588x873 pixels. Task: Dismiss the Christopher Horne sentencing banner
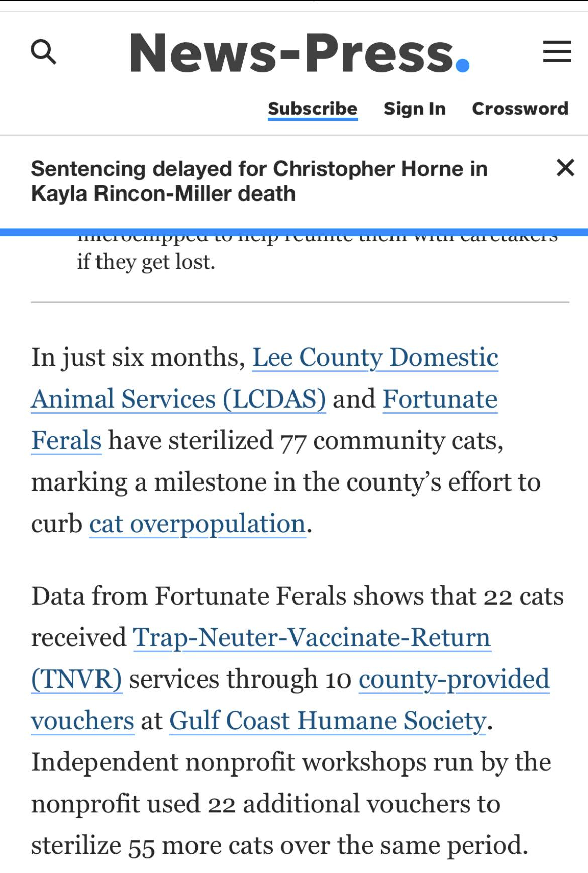point(565,168)
